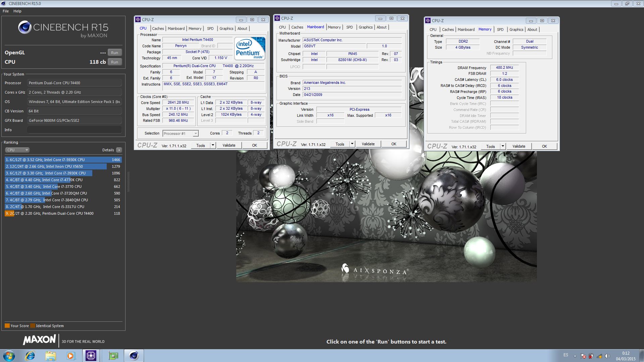This screenshot has height=362, width=644.
Task: Run the CPU benchmark test
Action: (x=115, y=62)
